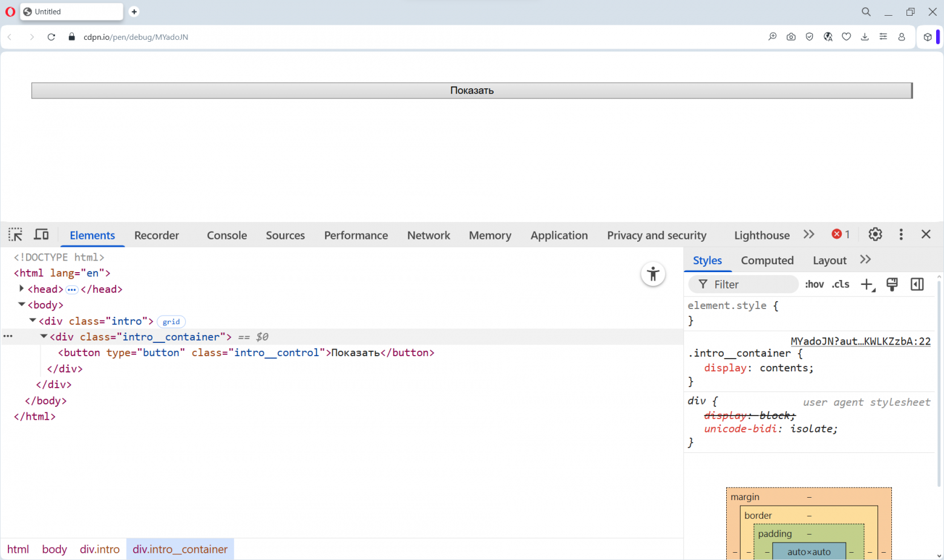The width and height of the screenshot is (944, 560).
Task: Open the zoom / find in page icon
Action: (x=773, y=37)
